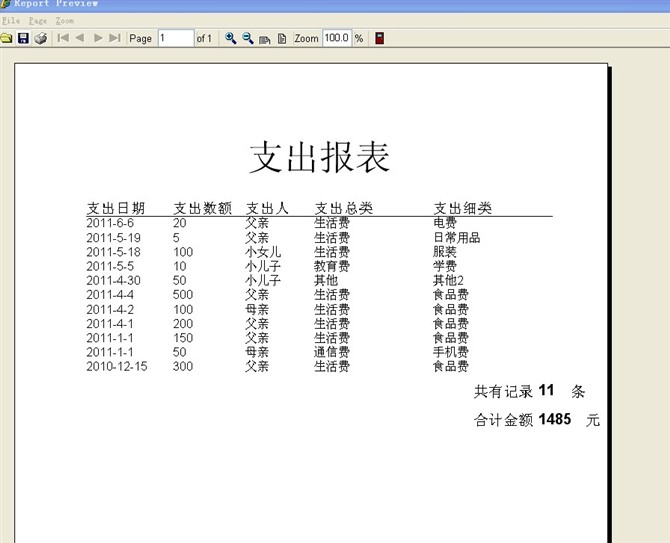The image size is (670, 543).
Task: Click the 服装 subcategory cell
Action: click(445, 252)
